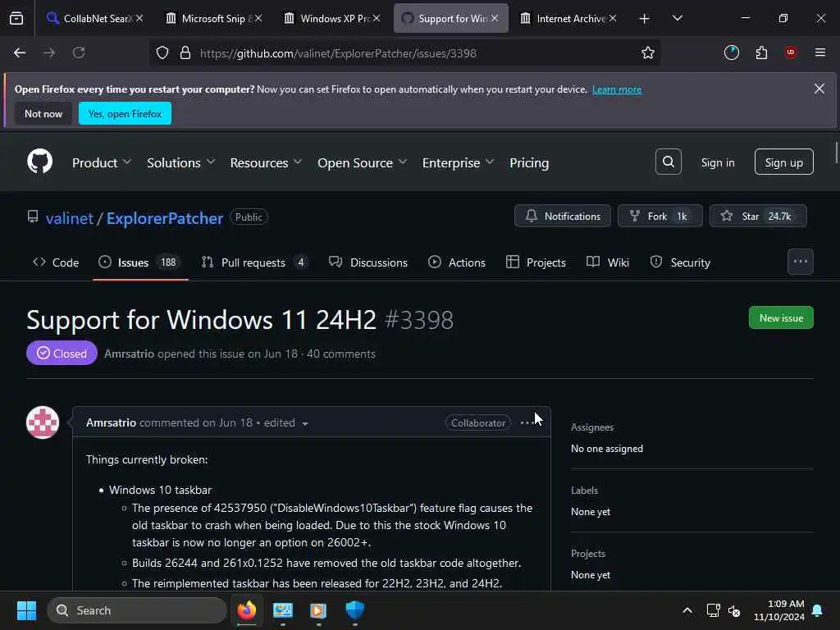The height and width of the screenshot is (630, 840).
Task: Go back with the browser back arrow
Action: coord(20,52)
